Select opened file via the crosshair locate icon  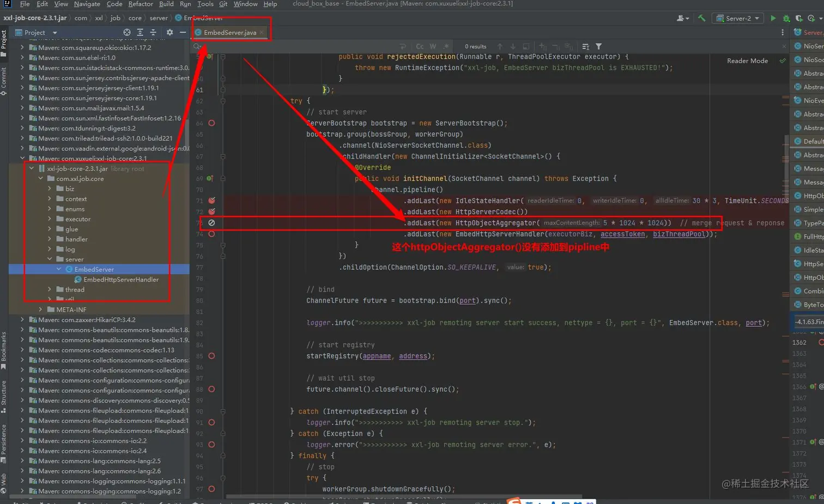point(127,32)
